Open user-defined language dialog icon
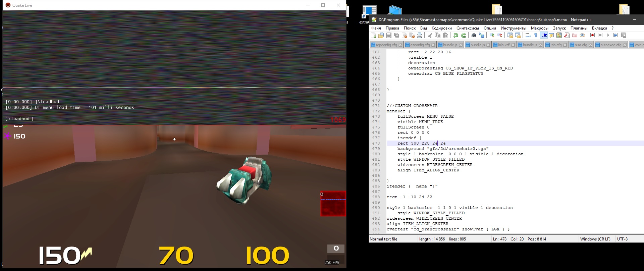Image resolution: width=644 pixels, height=271 pixels. tap(551, 35)
